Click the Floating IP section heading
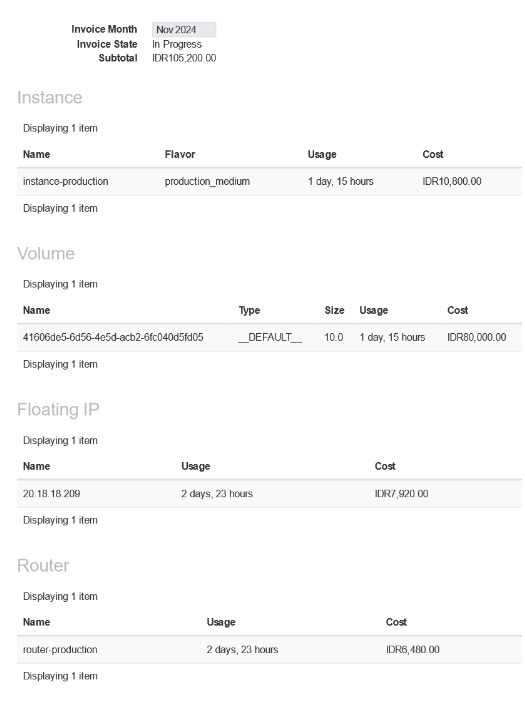This screenshot has width=525, height=713. 58,410
